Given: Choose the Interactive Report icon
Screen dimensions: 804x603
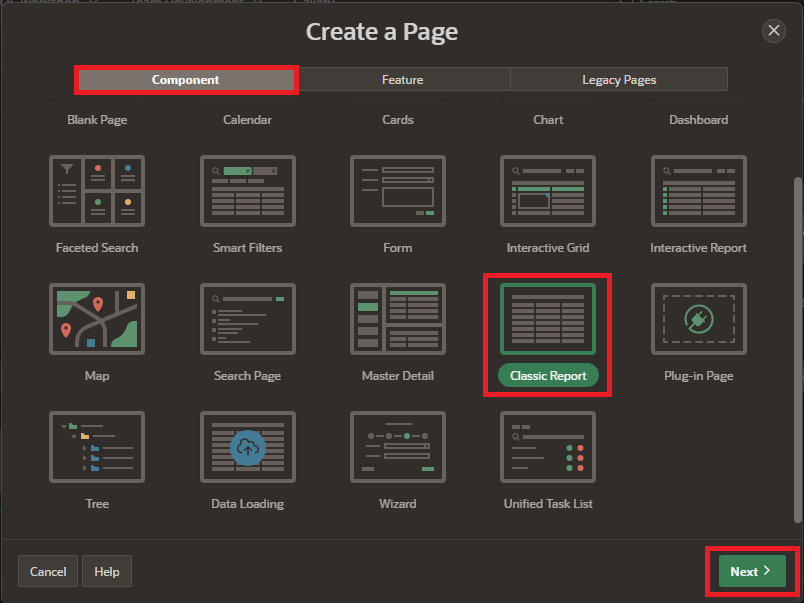Looking at the screenshot, I should pyautogui.click(x=698, y=191).
